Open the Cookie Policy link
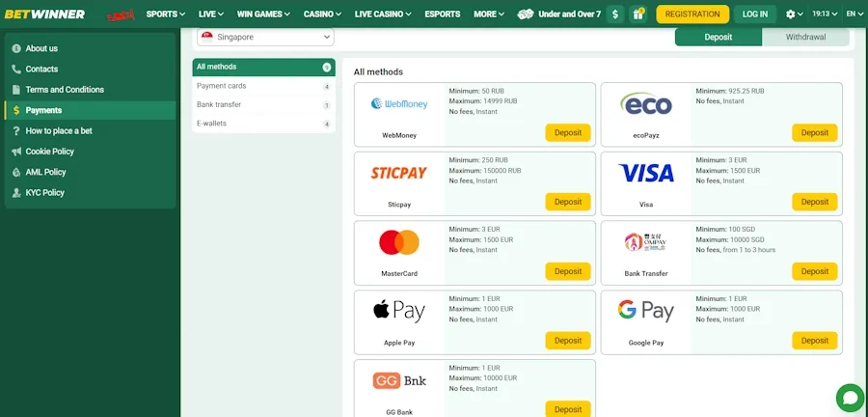This screenshot has height=417, width=868. click(x=50, y=152)
